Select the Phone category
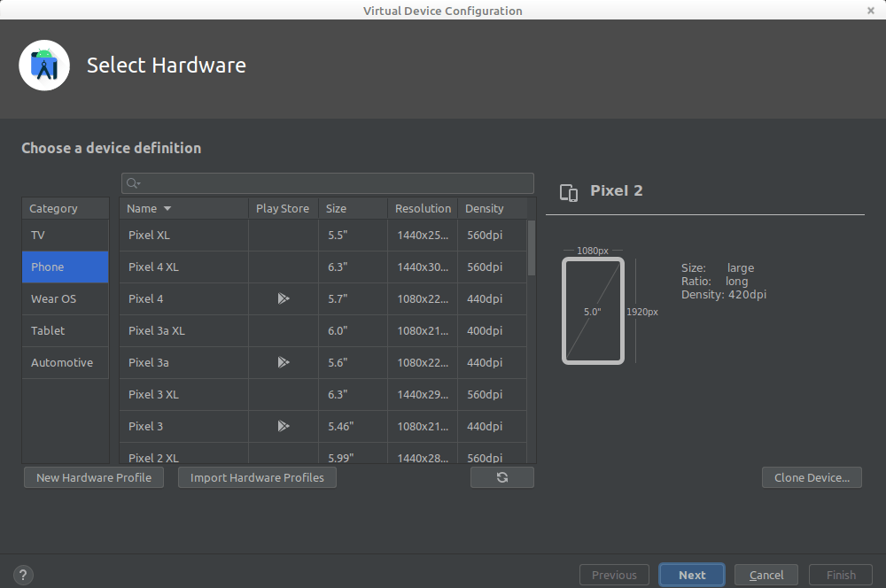This screenshot has width=886, height=588. (66, 267)
